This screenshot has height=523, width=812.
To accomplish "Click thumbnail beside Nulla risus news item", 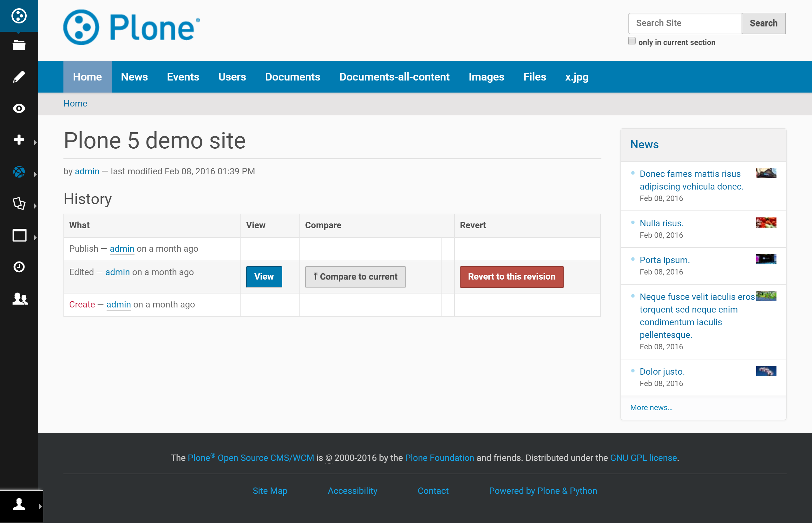I will click(766, 223).
